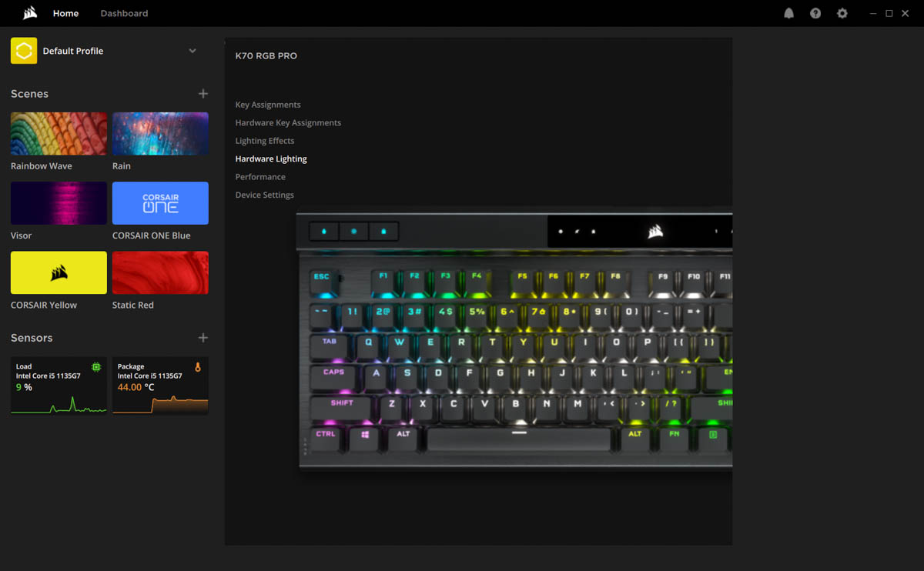Screen dimensions: 924x571
Task: Open the notifications bell
Action: (x=788, y=13)
